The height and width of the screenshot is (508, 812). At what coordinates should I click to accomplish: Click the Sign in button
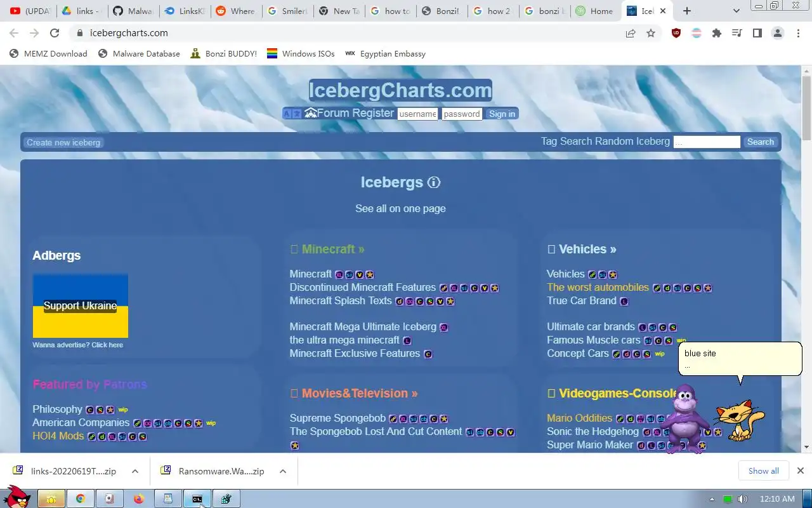[x=502, y=114]
